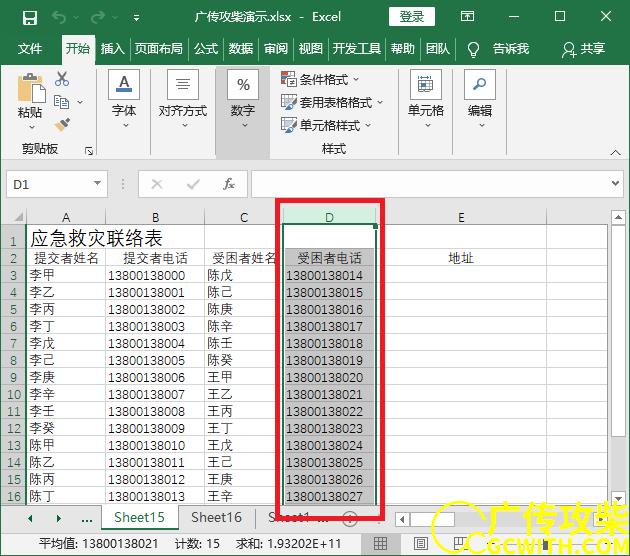Select the Sheet15 tab

tap(139, 517)
